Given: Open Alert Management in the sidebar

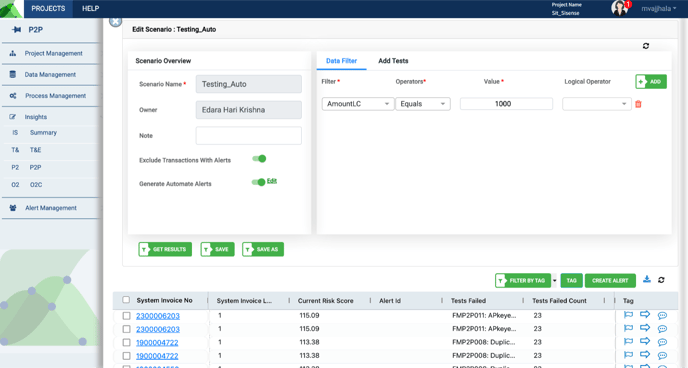Looking at the screenshot, I should [50, 208].
